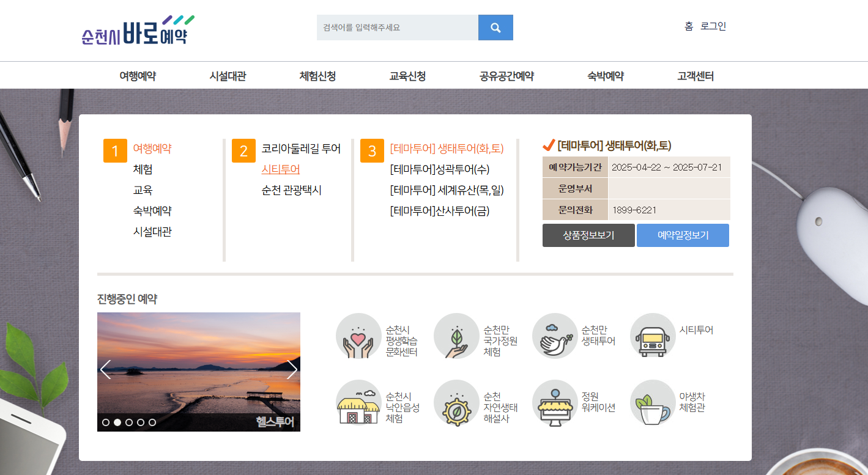This screenshot has width=868, height=475.
Task: Open 순천만 생태투어 bird icon
Action: tap(555, 336)
